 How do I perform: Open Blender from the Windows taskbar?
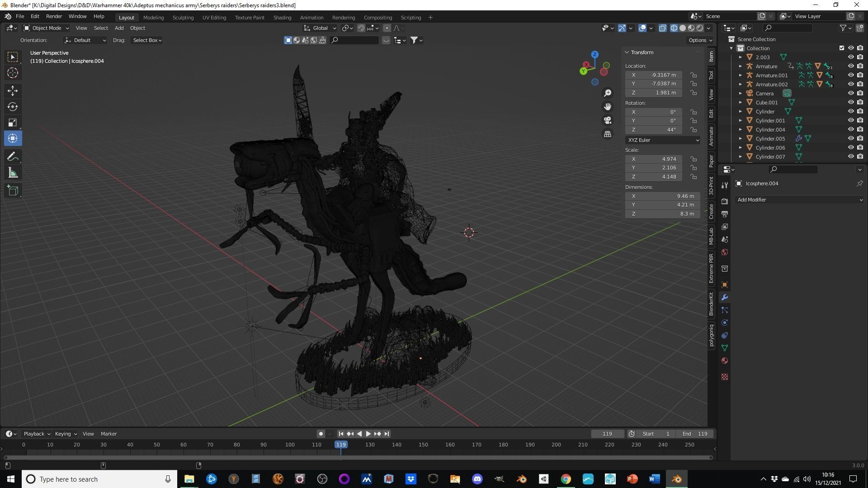click(677, 479)
